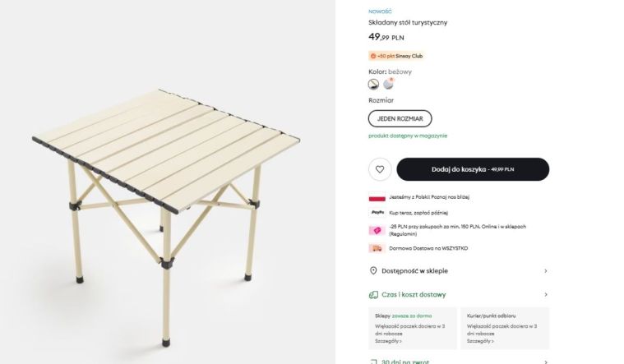Click the free delivery truck icon

tap(377, 248)
